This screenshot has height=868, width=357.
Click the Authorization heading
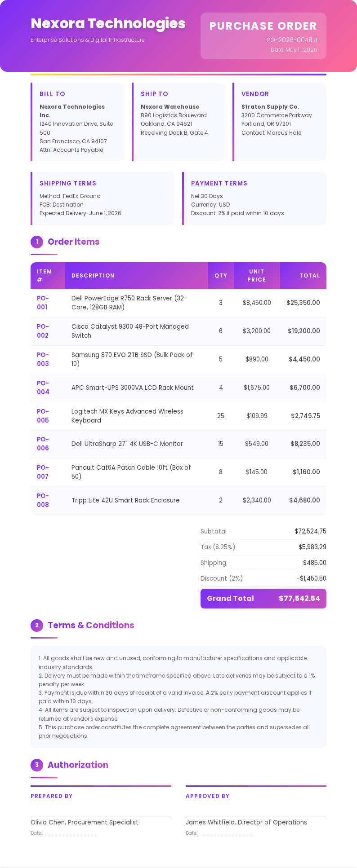pyautogui.click(x=78, y=765)
